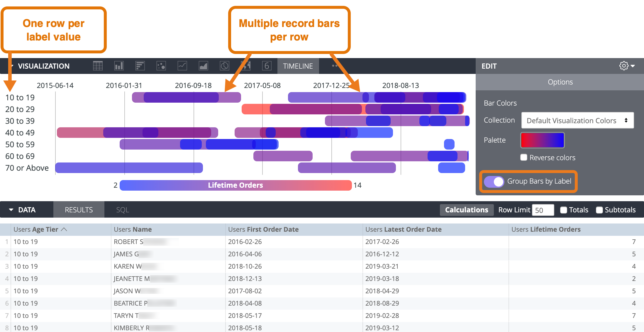The image size is (644, 332).
Task: Open the Calculations dialog
Action: 466,209
